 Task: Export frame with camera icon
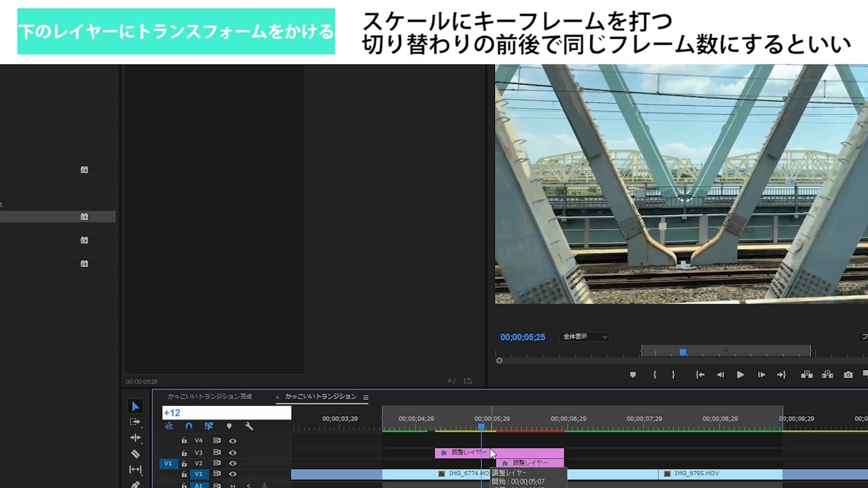(x=848, y=375)
